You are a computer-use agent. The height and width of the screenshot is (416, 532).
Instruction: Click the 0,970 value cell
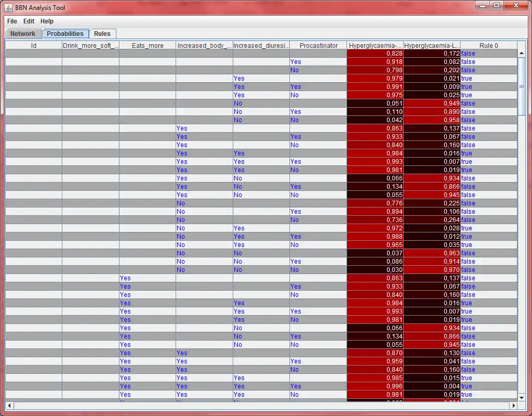pyautogui.click(x=432, y=270)
